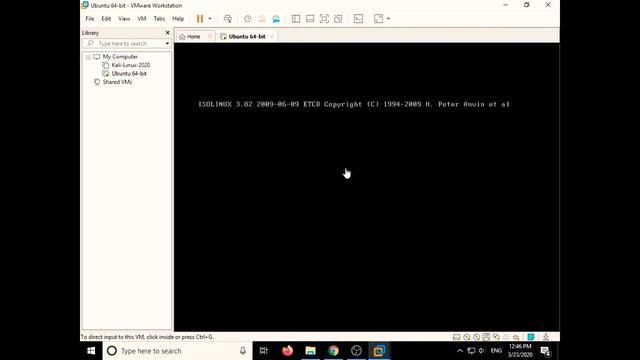Screen dimensions: 640x360
Task: Enter full screen mode
Action: [324, 19]
